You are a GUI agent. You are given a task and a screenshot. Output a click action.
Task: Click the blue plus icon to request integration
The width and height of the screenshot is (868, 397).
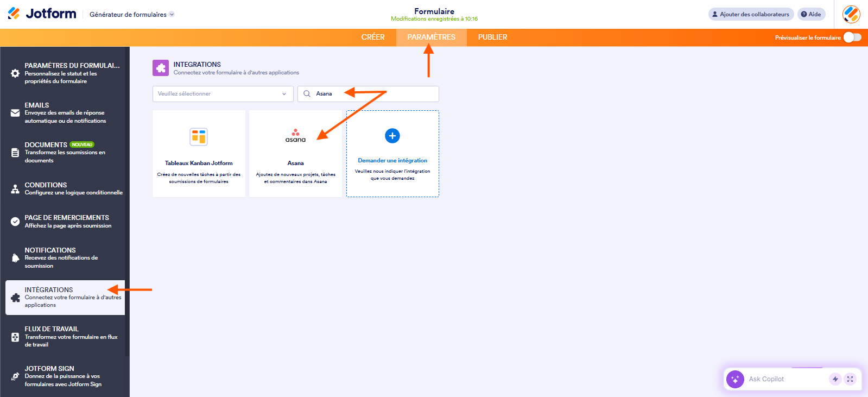tap(392, 136)
